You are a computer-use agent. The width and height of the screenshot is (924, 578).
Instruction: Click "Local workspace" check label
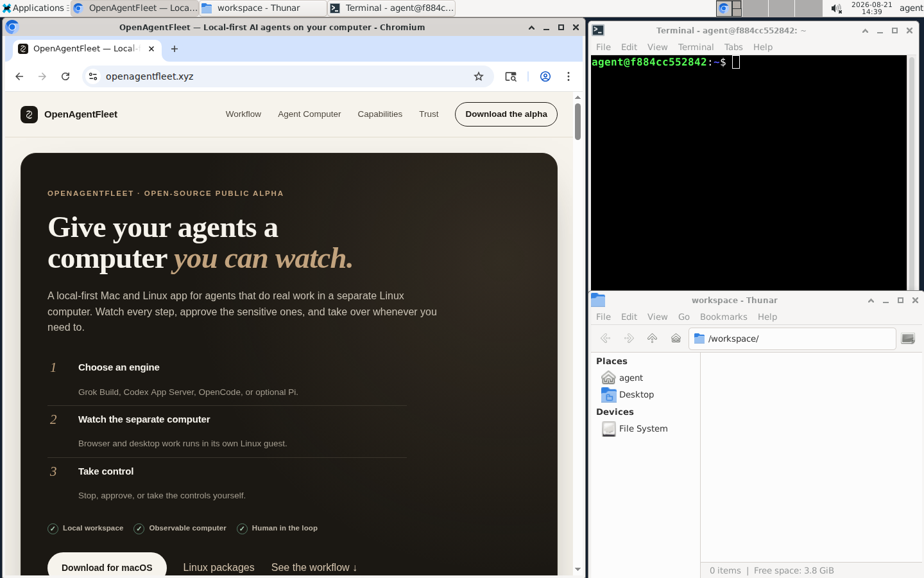point(92,528)
